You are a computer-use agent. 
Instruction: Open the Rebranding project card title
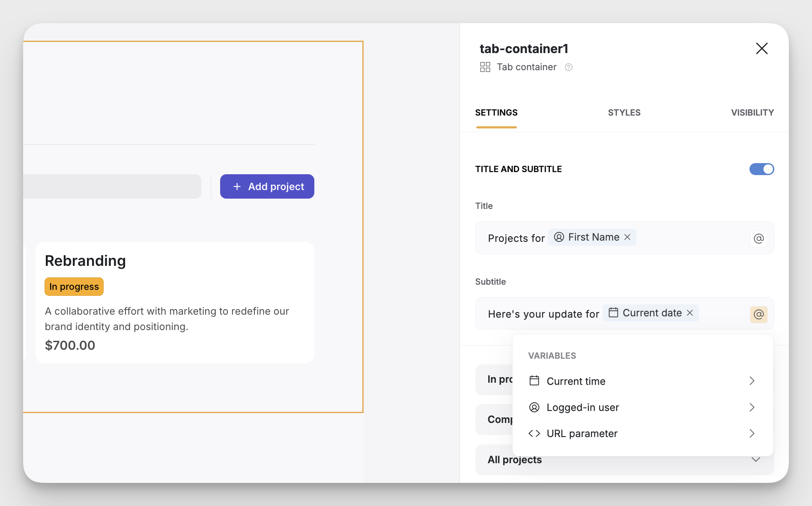tap(85, 261)
